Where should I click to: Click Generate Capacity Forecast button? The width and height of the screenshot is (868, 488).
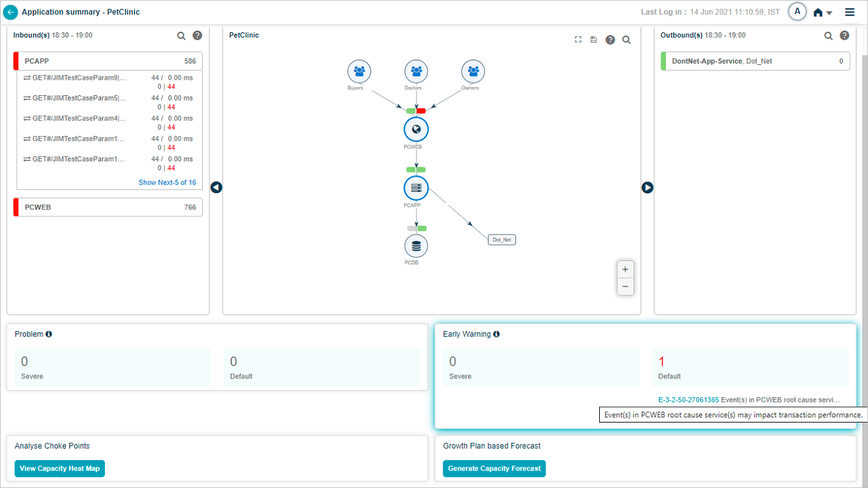pyautogui.click(x=494, y=469)
